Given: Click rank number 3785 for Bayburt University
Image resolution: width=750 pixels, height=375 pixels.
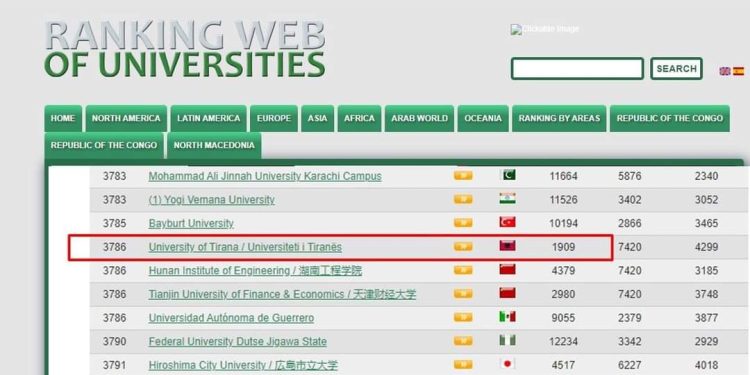Looking at the screenshot, I should point(114,223).
